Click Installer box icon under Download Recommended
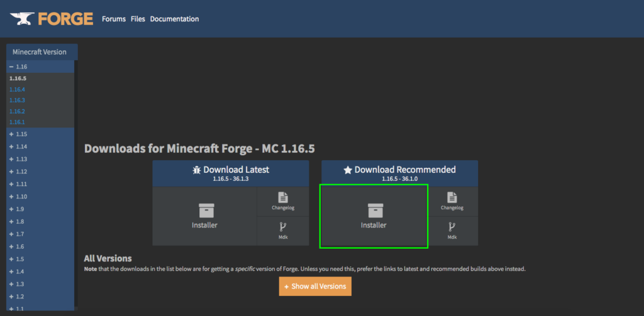This screenshot has width=644, height=316. coord(374,210)
